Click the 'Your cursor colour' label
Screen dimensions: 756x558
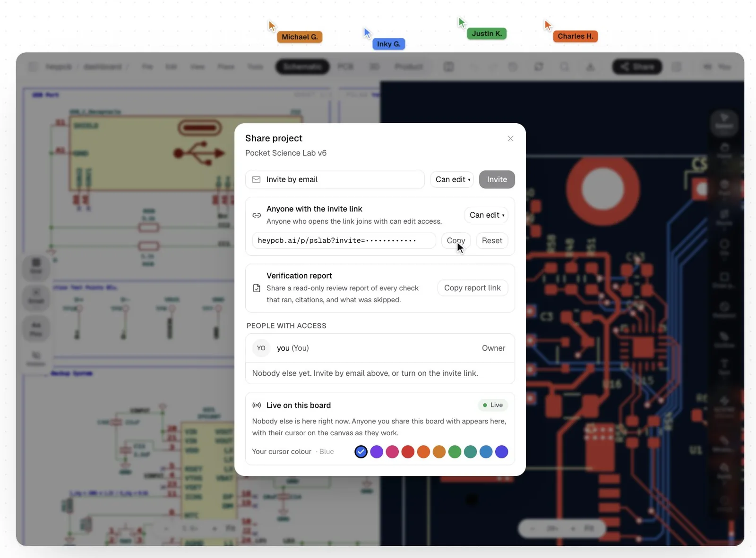(x=282, y=452)
